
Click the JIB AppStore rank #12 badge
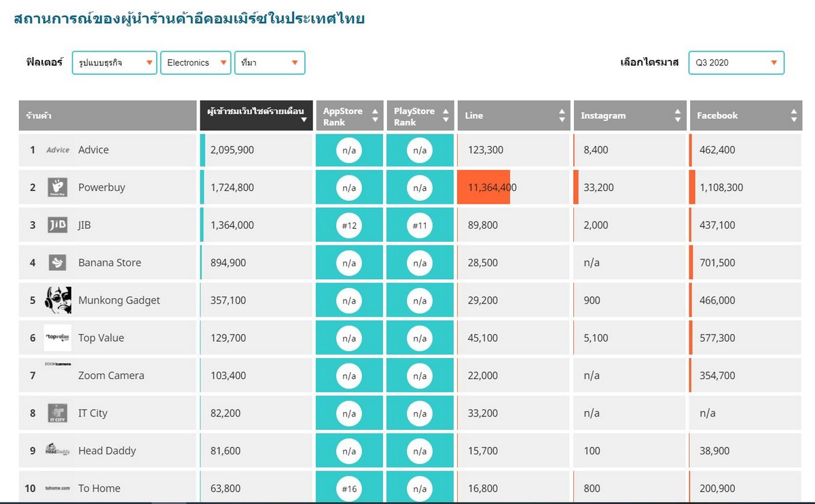pyautogui.click(x=349, y=226)
